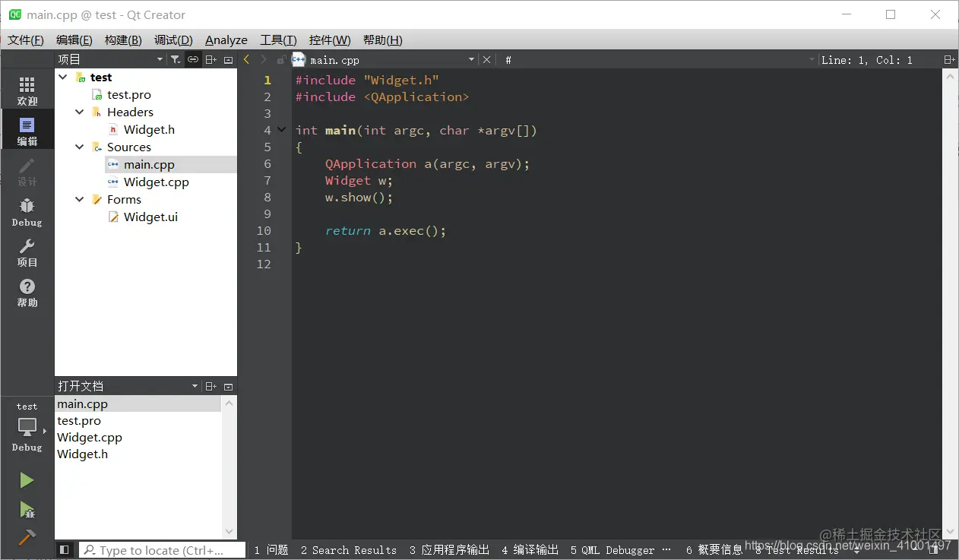Open the 设计 design mode
Image resolution: width=959 pixels, height=560 pixels.
[x=27, y=172]
